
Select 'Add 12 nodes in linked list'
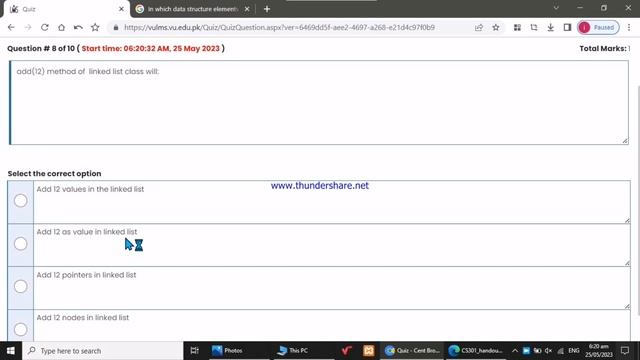[20, 329]
